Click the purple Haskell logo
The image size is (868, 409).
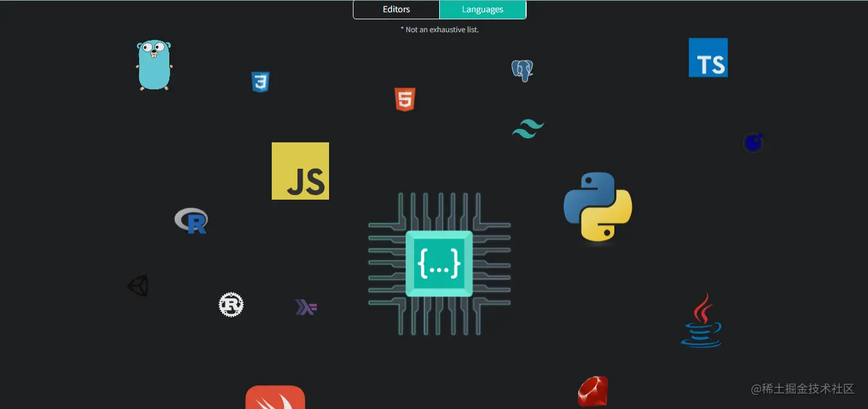[x=306, y=307]
